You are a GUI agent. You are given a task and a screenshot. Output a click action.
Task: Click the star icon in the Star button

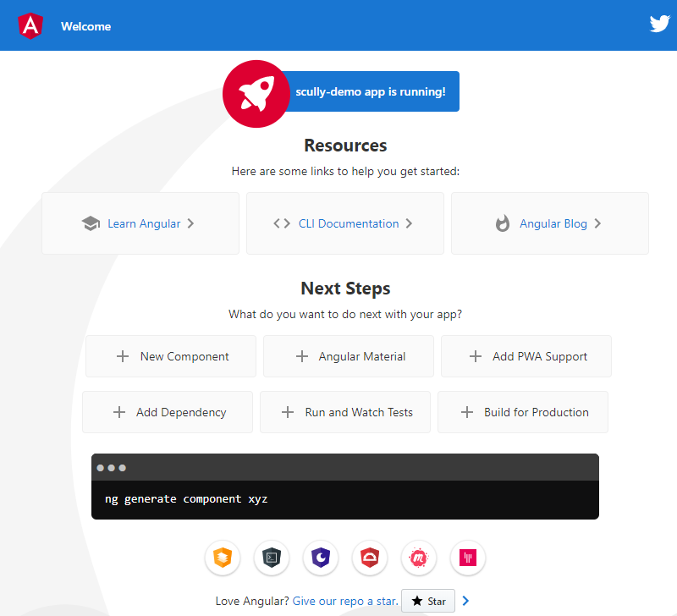tap(417, 601)
